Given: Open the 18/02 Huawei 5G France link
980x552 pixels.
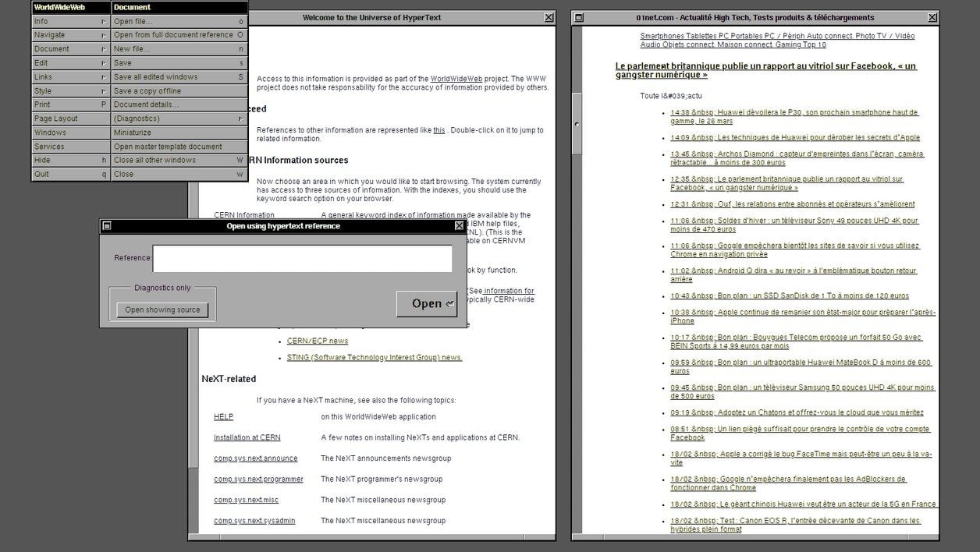Looking at the screenshot, I should (x=803, y=504).
